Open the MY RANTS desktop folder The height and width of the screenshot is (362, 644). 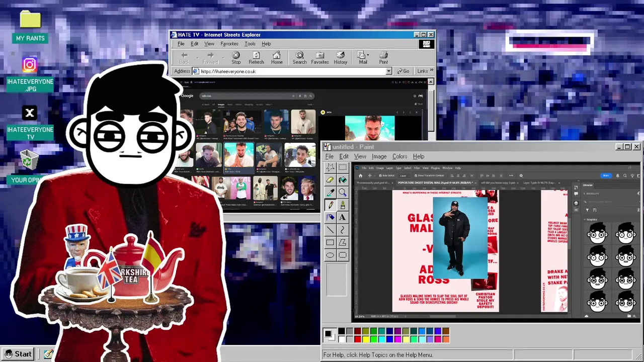click(30, 27)
